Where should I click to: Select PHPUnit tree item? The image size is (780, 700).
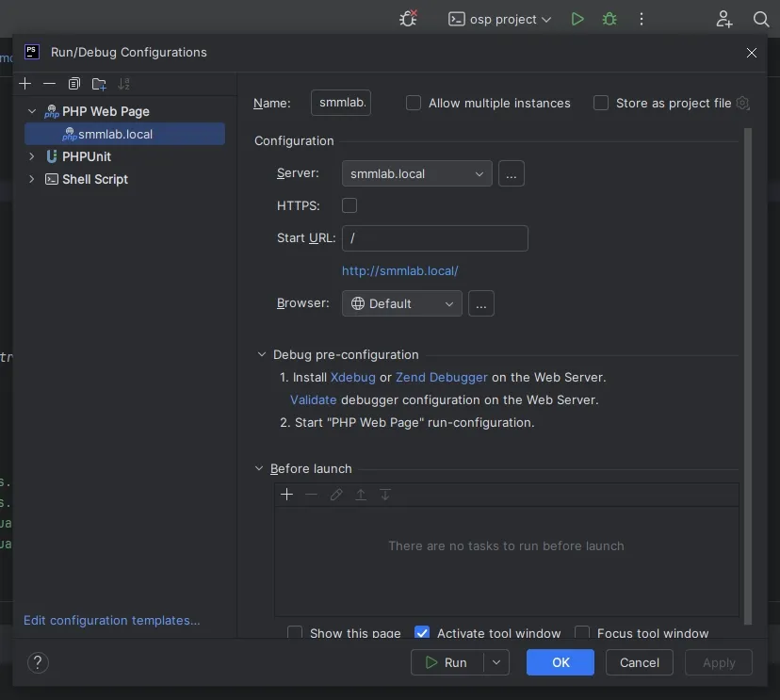tap(86, 156)
